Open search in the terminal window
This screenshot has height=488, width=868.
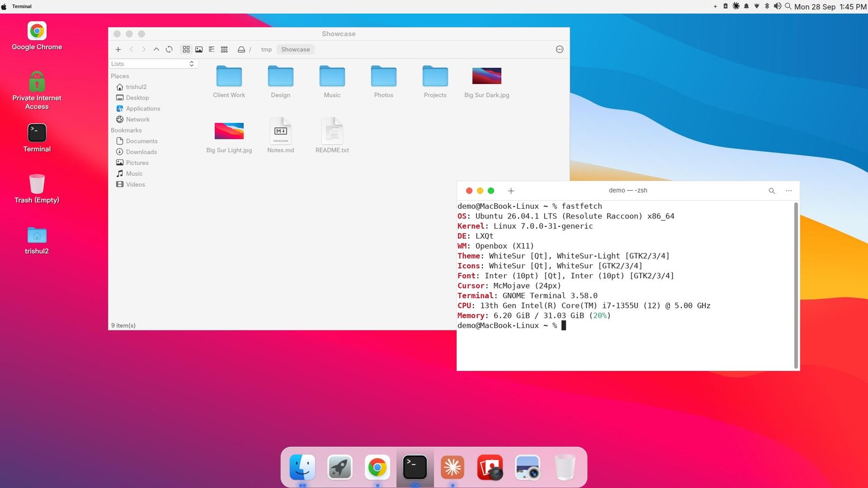(771, 191)
